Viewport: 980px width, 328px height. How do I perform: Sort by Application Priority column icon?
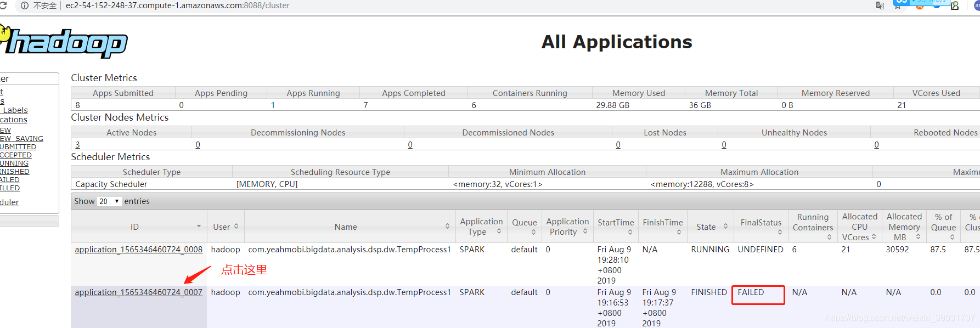tap(585, 231)
